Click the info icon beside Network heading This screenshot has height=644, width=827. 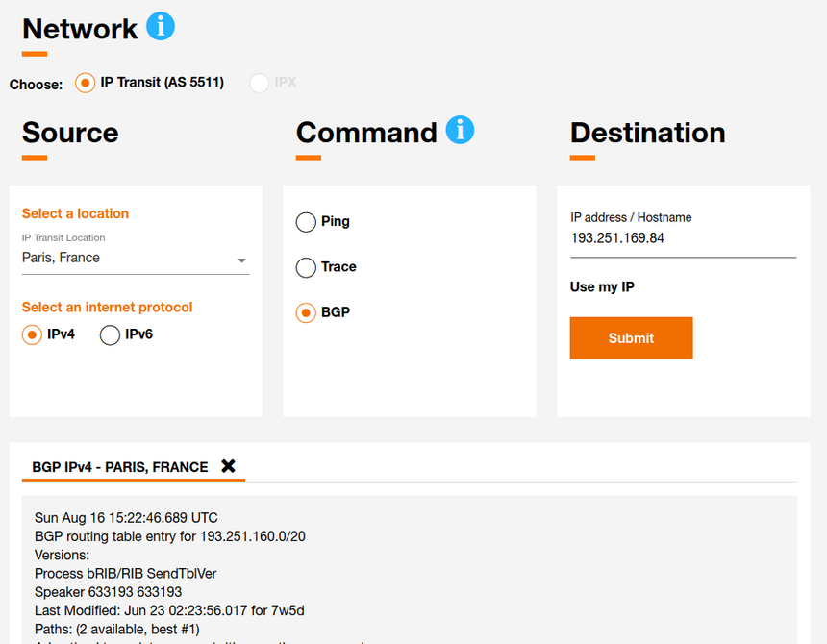[161, 26]
